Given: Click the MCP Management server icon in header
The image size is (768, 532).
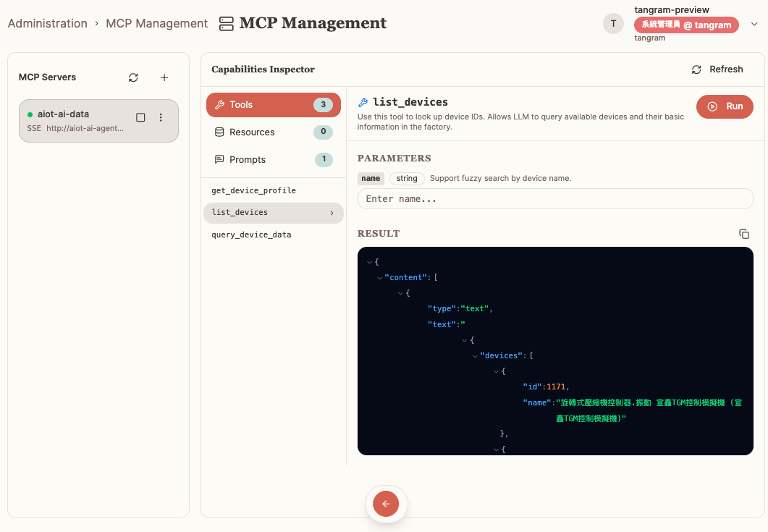Looking at the screenshot, I should [x=227, y=24].
